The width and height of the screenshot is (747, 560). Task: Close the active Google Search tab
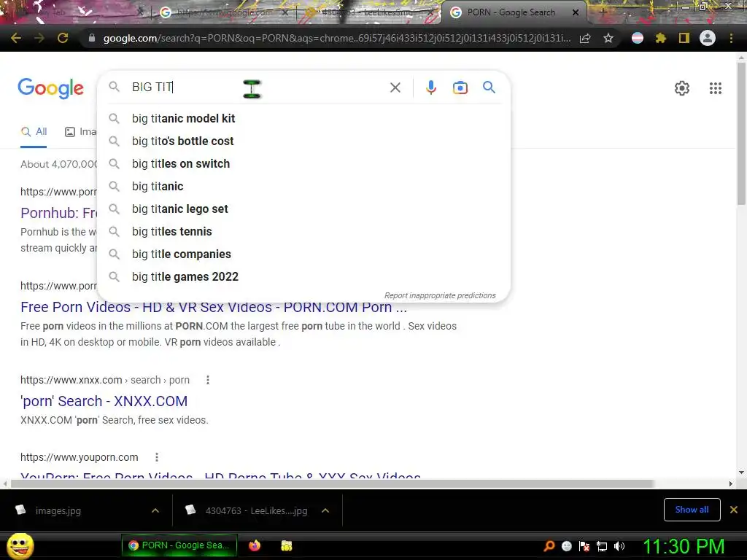pos(576,12)
